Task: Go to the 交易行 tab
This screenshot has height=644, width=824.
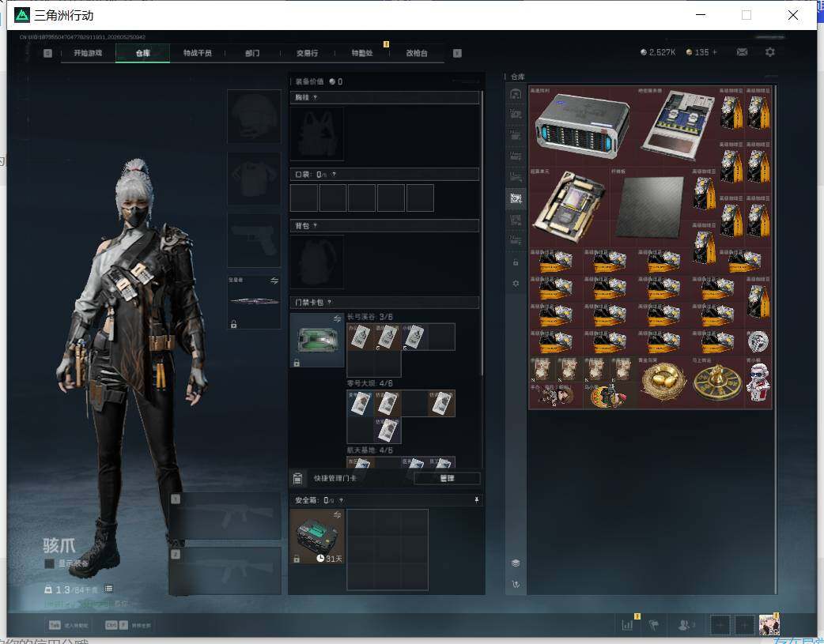Action: pos(307,53)
